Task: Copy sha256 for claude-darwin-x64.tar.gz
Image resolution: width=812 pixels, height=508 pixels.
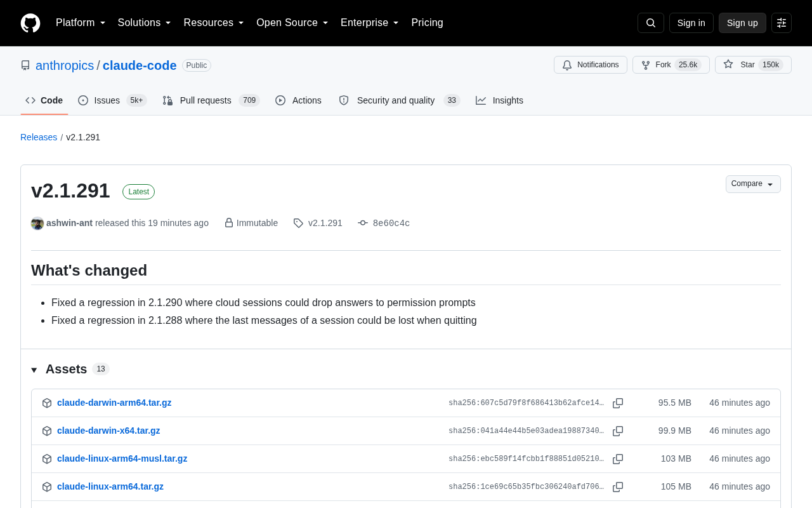Action: [618, 431]
